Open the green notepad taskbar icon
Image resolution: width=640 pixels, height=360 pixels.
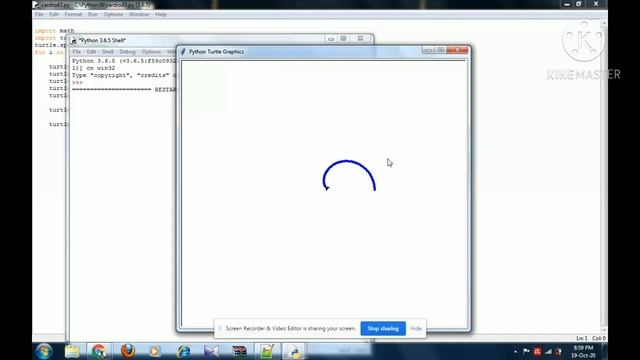(267, 351)
